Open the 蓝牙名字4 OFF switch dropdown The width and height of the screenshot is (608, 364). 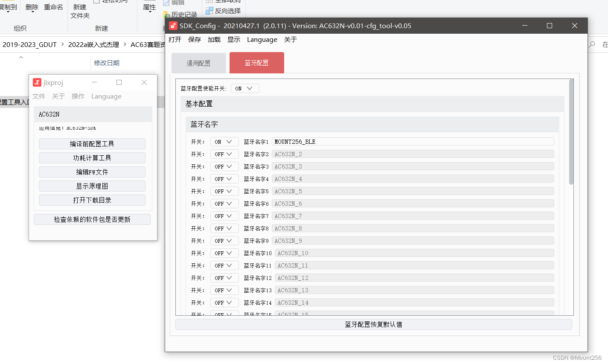[x=224, y=179]
